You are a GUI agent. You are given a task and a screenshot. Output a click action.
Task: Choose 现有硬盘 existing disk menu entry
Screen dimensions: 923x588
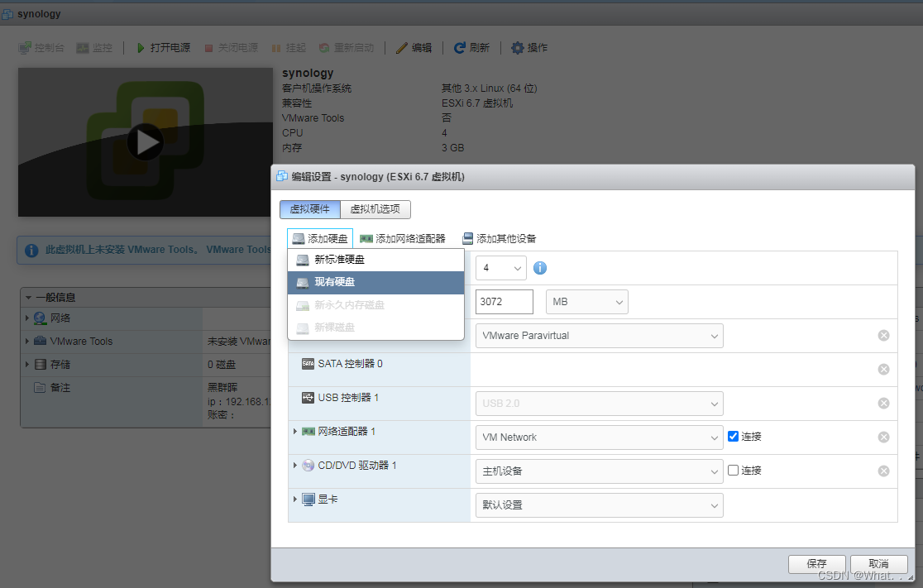tap(375, 283)
